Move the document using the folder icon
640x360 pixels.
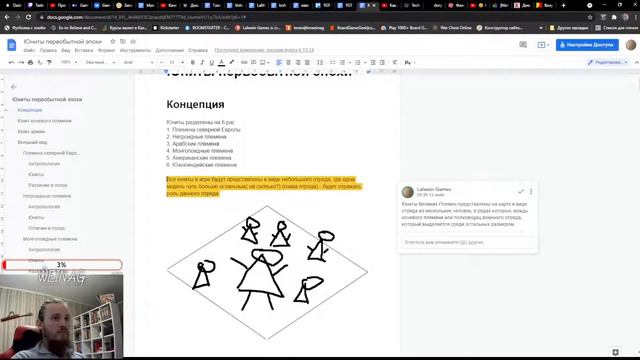(x=122, y=42)
